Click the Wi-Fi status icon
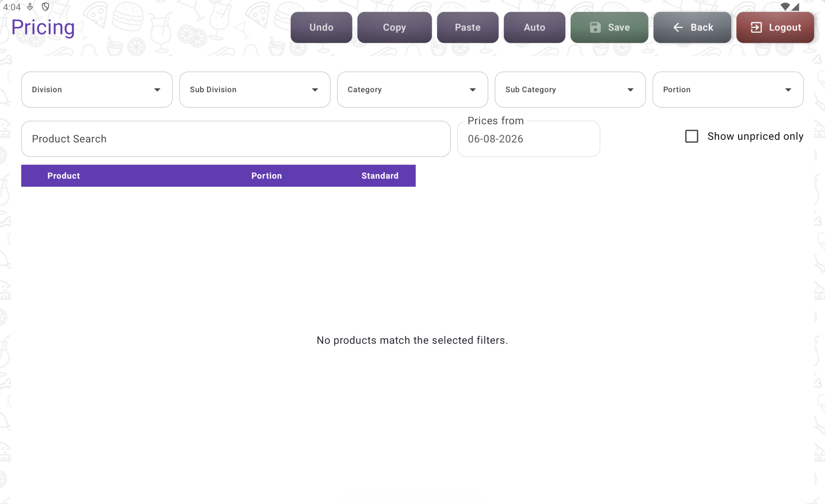This screenshot has height=504, width=825. pos(785,7)
